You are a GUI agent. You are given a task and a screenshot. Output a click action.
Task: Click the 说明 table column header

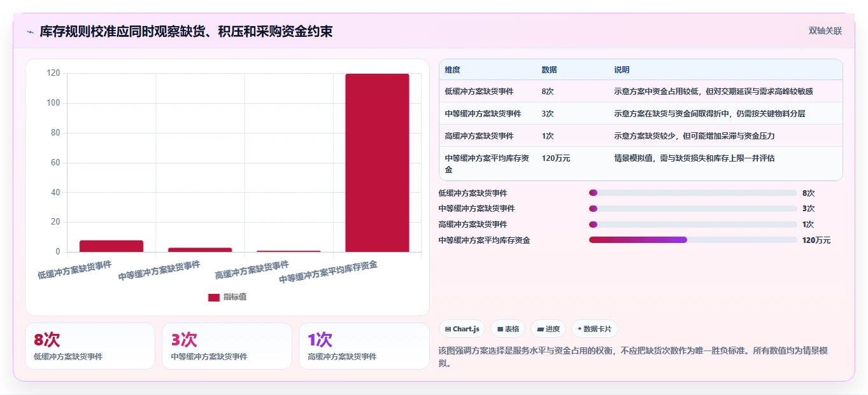(622, 69)
